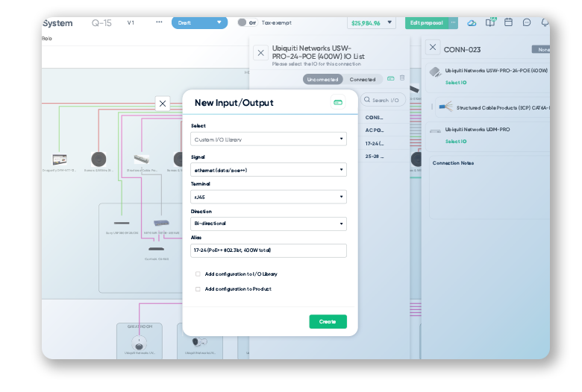The height and width of the screenshot is (392, 582).
Task: Open the Signal dropdown showing ethernet
Action: tap(269, 170)
